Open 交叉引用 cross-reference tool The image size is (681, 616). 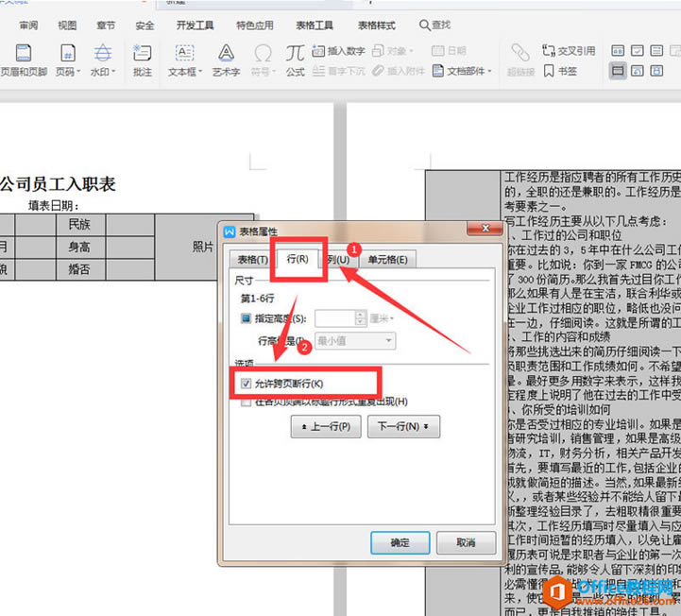click(x=569, y=51)
